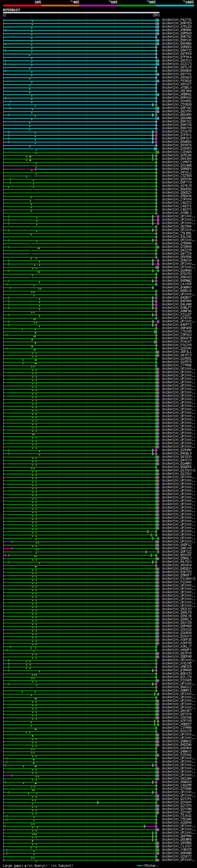Select hit label UniRef100_B9H7X8

coord(176,125)
